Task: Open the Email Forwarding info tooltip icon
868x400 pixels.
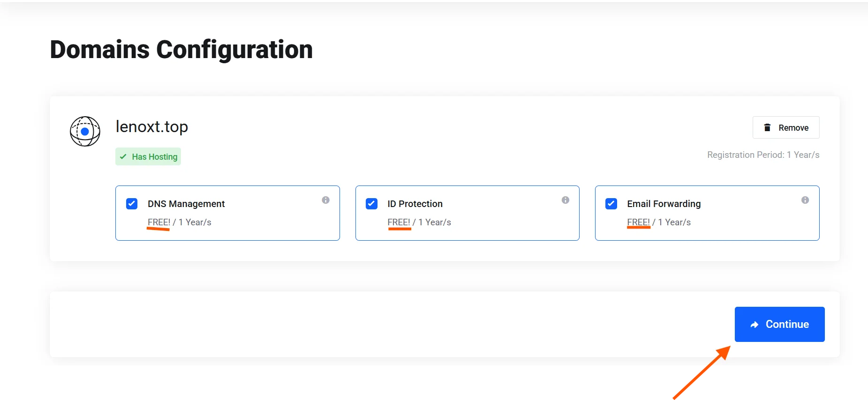Action: point(805,200)
